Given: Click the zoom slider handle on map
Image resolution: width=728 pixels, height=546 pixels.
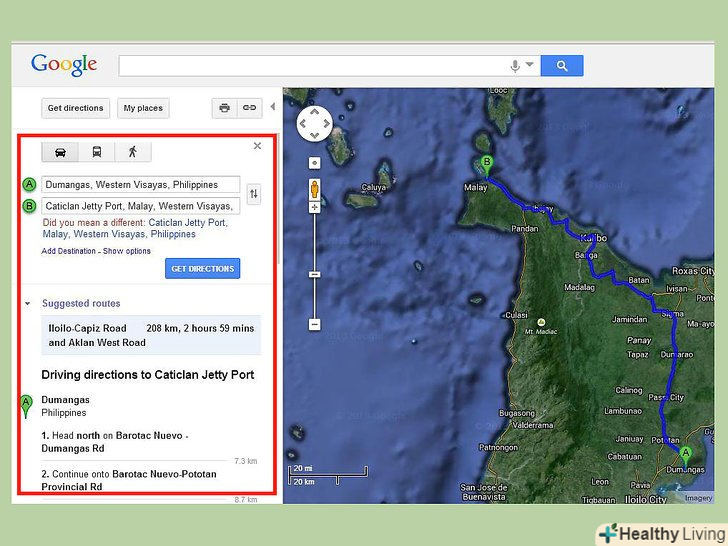Looking at the screenshot, I should click(314, 273).
